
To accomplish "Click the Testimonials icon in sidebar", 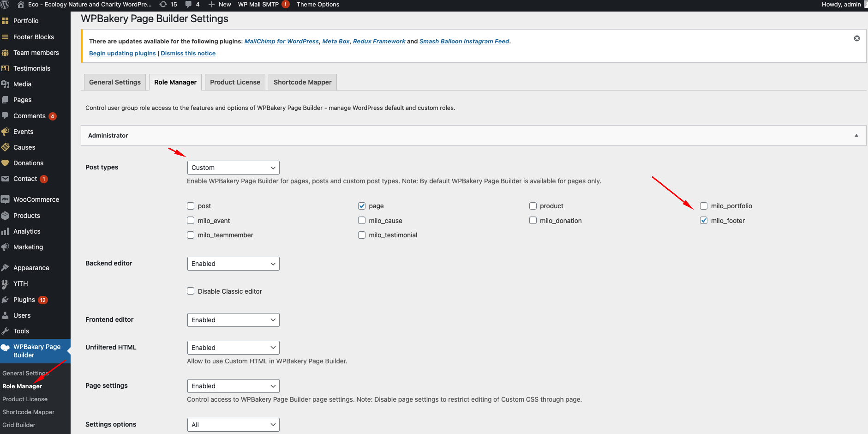I will (5, 68).
